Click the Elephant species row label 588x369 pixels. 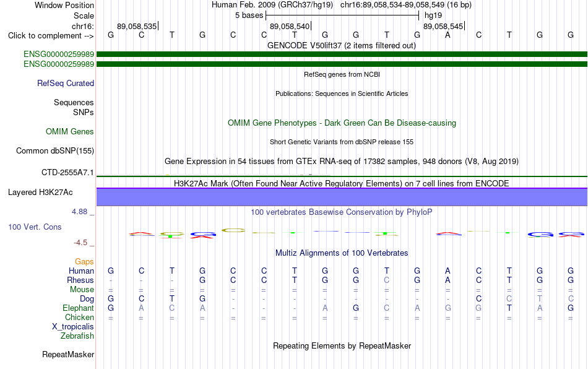coord(79,308)
